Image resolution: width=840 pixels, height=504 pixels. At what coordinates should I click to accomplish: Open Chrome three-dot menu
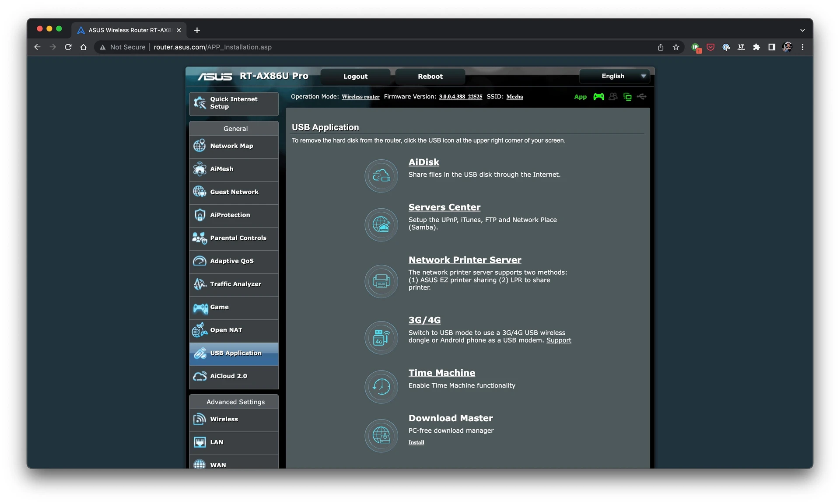(802, 47)
